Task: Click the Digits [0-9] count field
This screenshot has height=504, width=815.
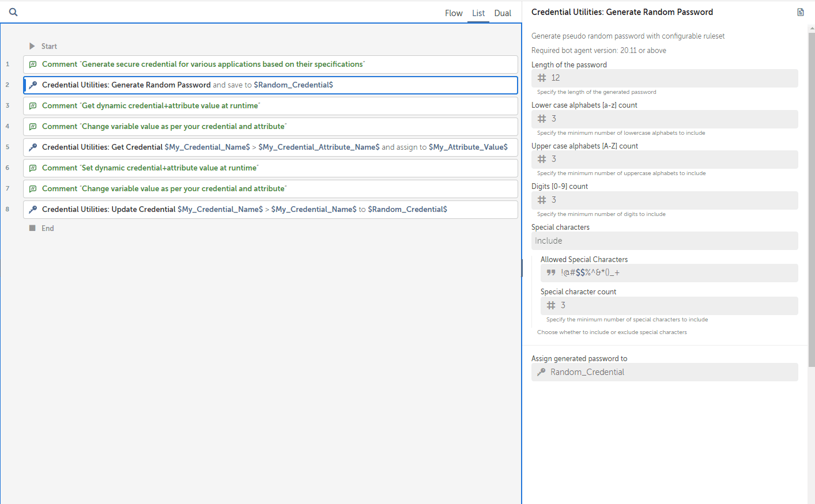Action: pyautogui.click(x=665, y=200)
